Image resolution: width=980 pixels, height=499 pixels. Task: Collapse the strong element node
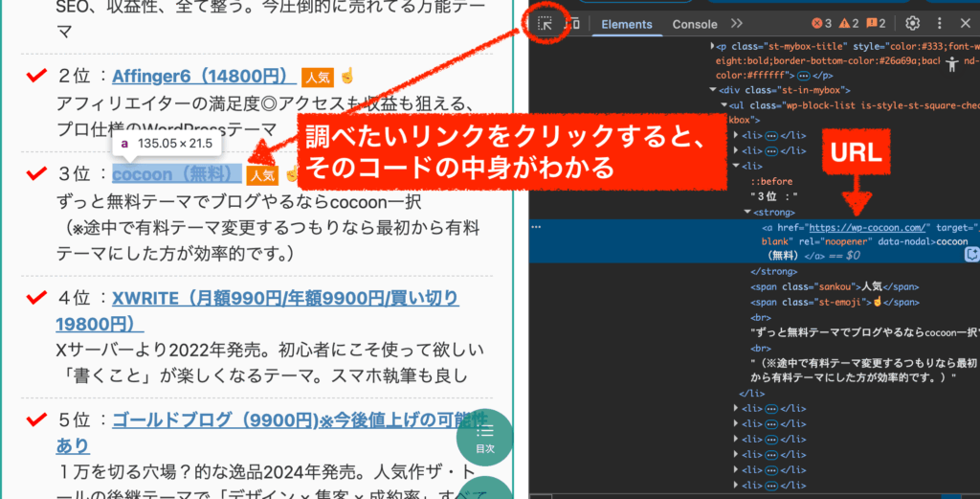coord(747,213)
